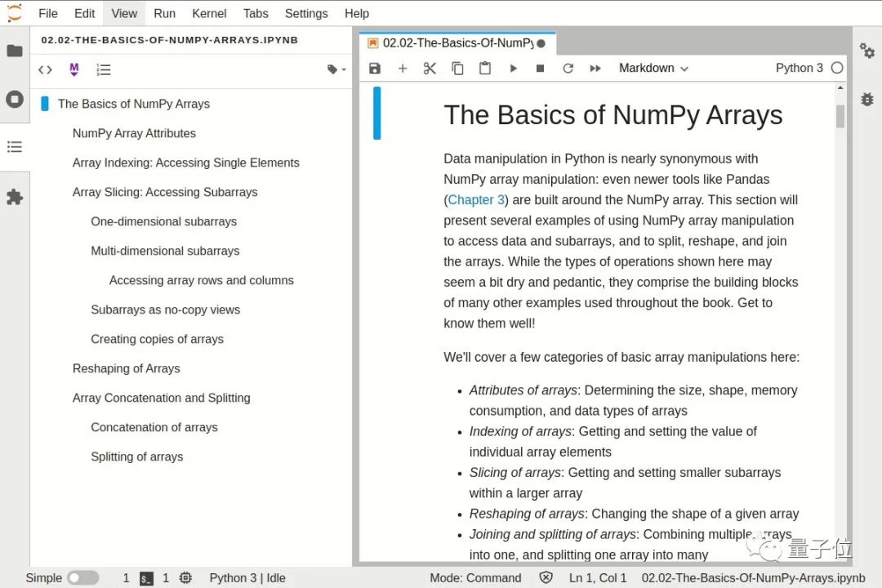Open the File Browser sidebar folder icon

15,51
